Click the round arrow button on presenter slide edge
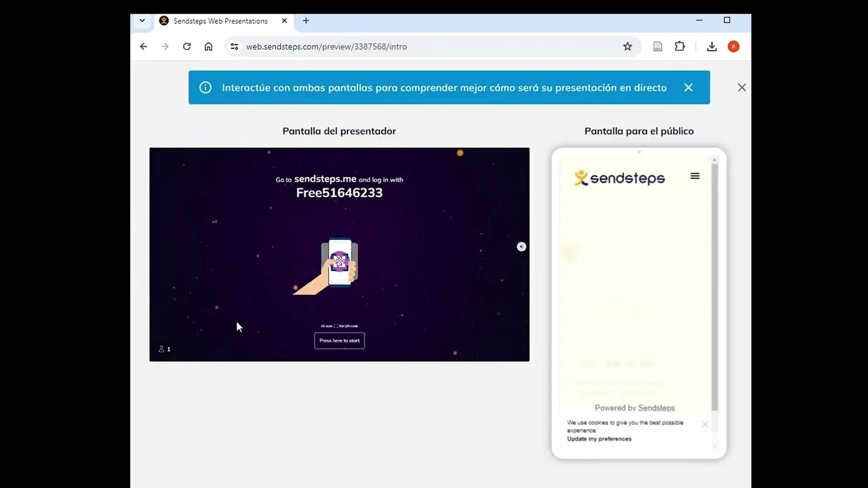 [x=521, y=247]
